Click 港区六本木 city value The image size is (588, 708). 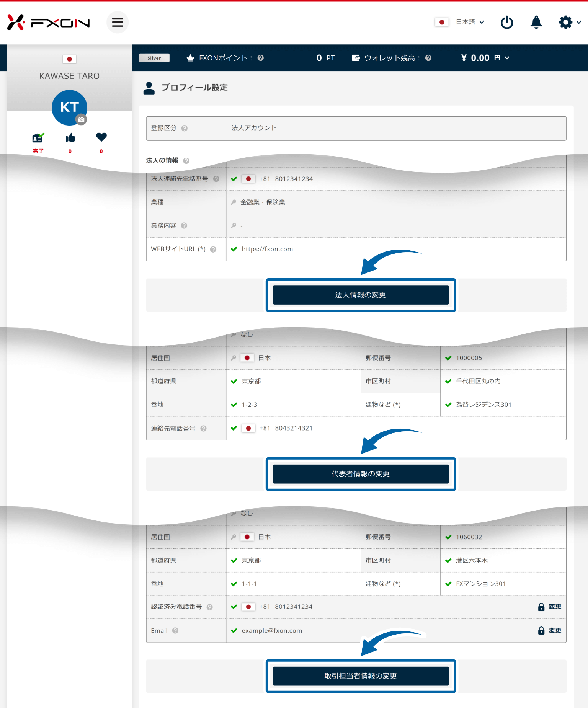click(x=472, y=560)
